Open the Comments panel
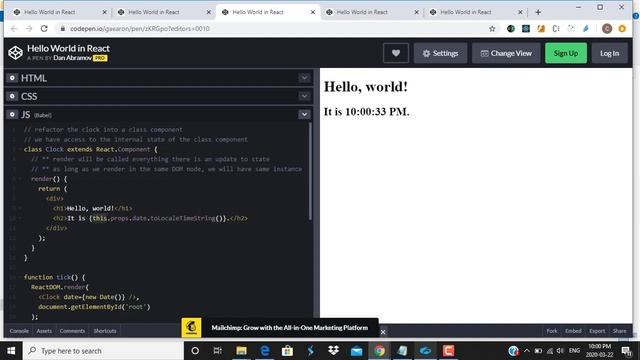640x360 pixels. coord(72,331)
